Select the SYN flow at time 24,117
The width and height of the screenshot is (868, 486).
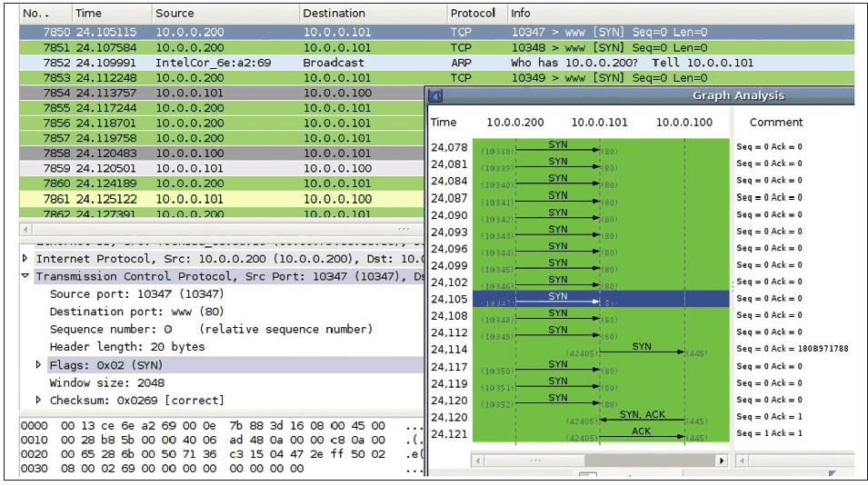pos(601,366)
